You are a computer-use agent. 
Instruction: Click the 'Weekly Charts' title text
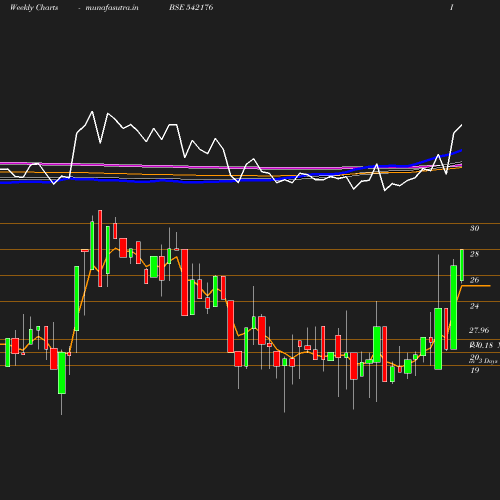coord(34,7)
